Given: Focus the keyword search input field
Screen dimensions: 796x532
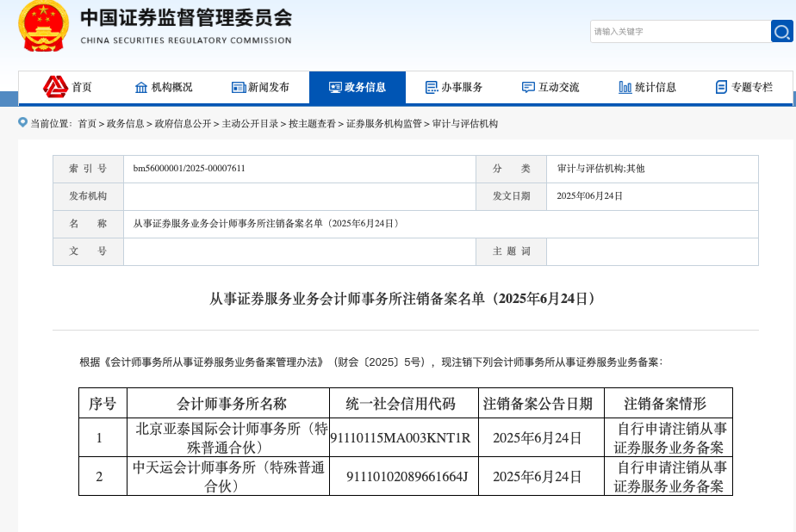Looking at the screenshot, I should (680, 32).
